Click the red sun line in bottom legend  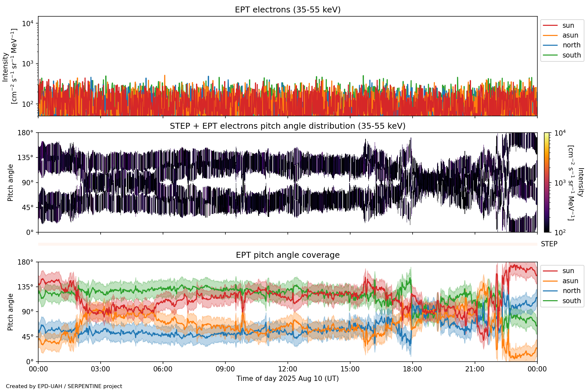550,271
